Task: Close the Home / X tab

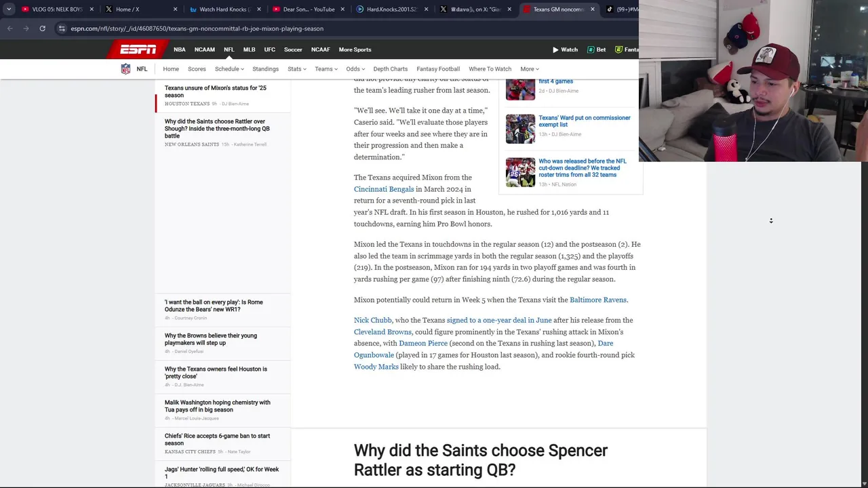Action: point(176,9)
